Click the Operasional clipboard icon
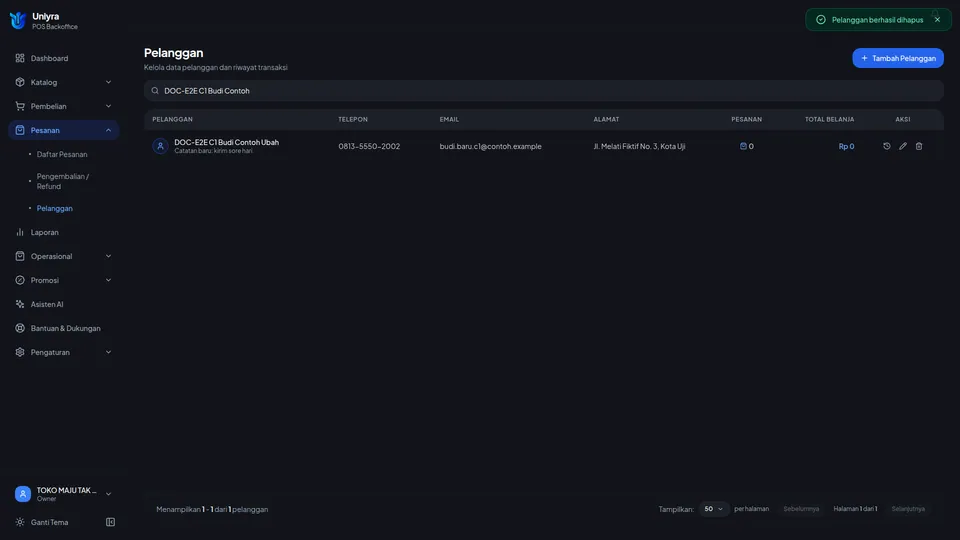960x540 pixels. (x=20, y=256)
